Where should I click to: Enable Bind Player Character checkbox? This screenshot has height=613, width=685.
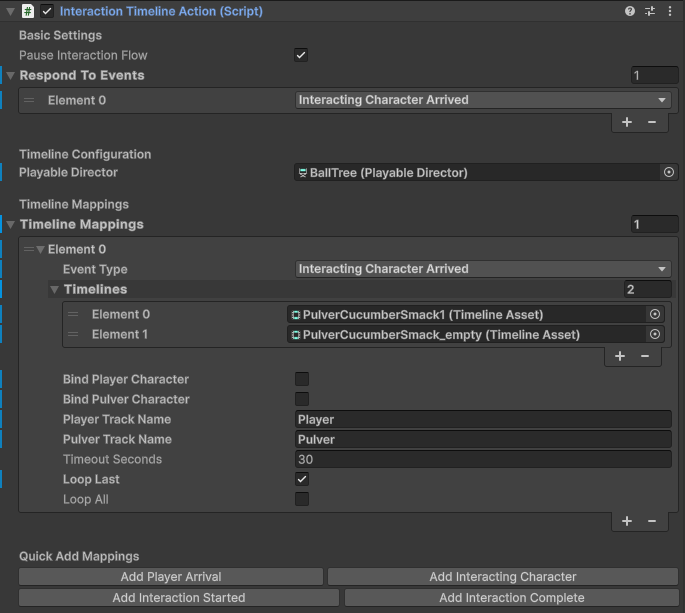302,379
